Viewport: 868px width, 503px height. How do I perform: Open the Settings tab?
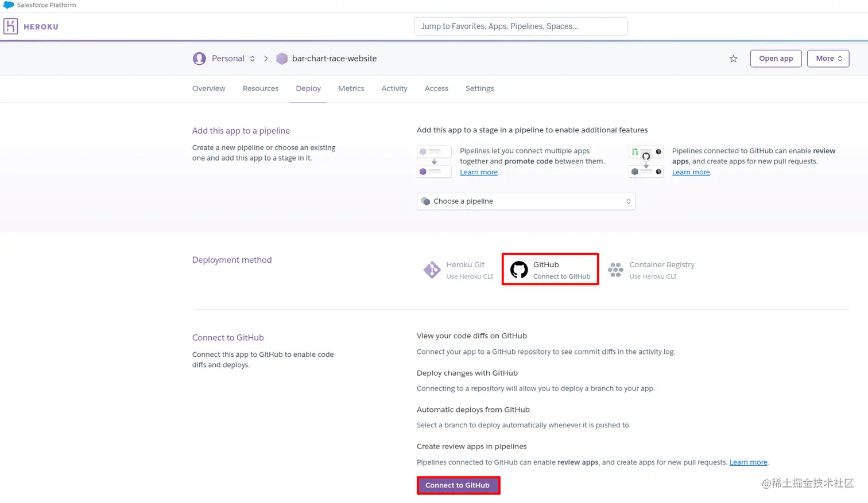479,88
